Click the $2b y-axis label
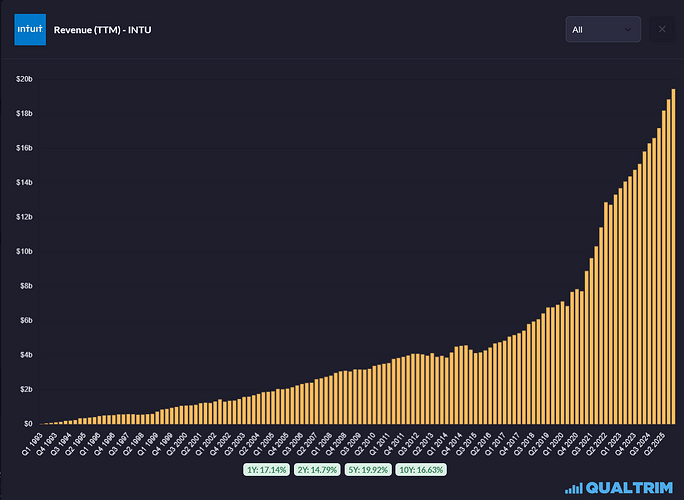 (26, 389)
